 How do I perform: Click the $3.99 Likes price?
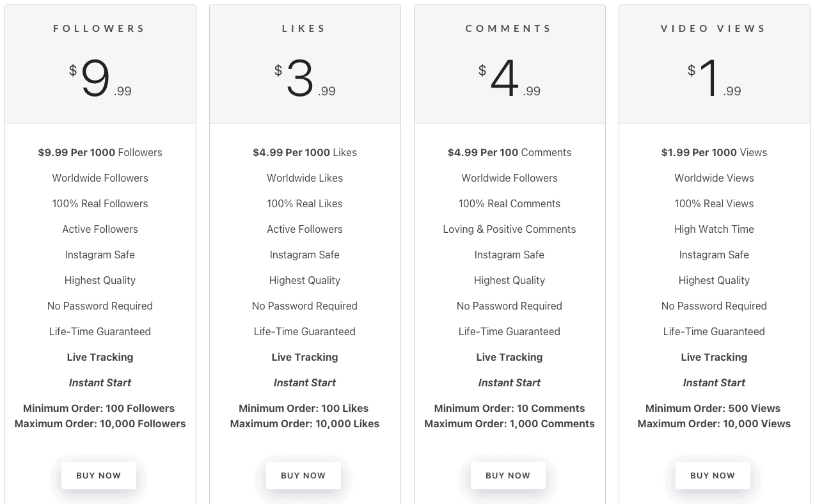coord(305,79)
